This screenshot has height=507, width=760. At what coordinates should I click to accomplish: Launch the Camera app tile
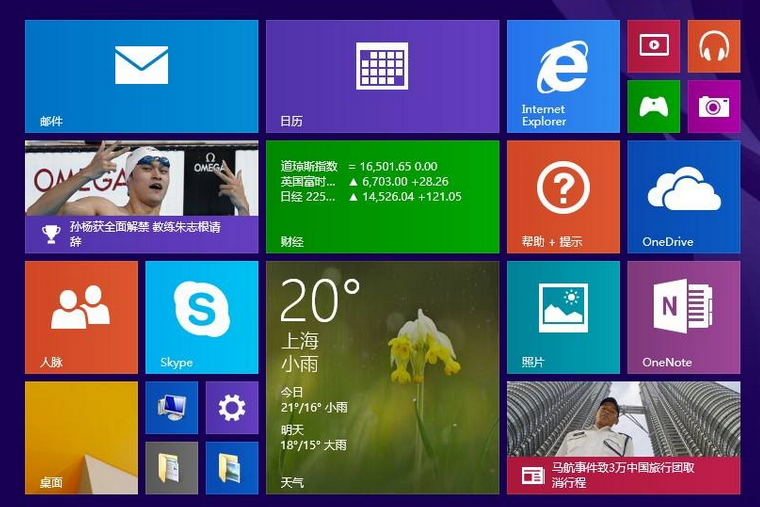713,106
